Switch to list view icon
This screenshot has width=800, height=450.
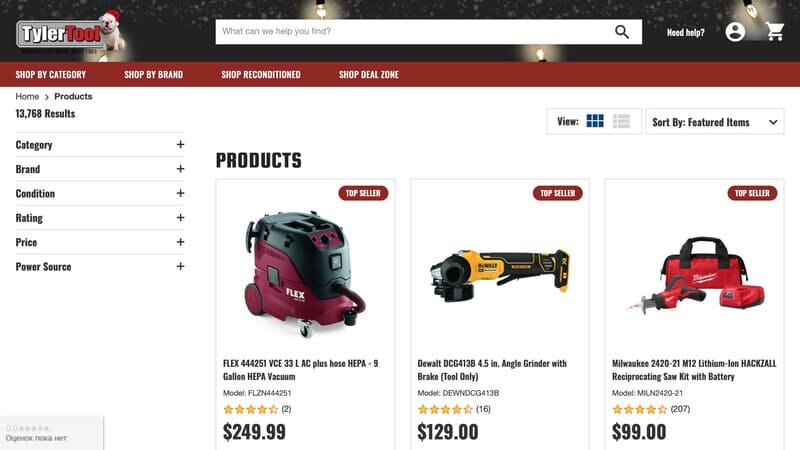(621, 121)
